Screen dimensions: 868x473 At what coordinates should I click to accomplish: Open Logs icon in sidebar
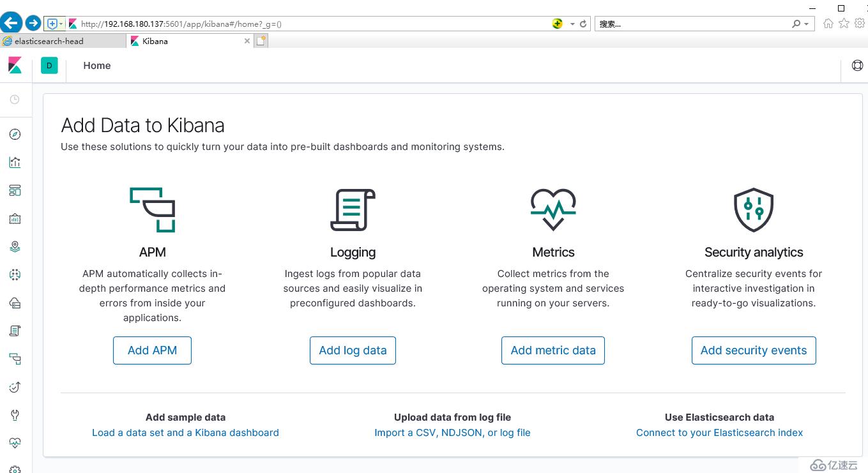[15, 331]
